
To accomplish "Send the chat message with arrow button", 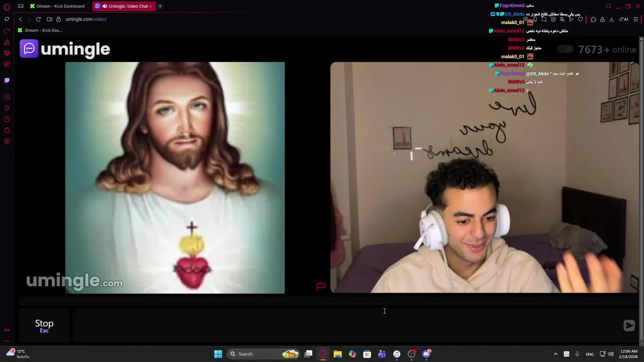I will pyautogui.click(x=629, y=326).
